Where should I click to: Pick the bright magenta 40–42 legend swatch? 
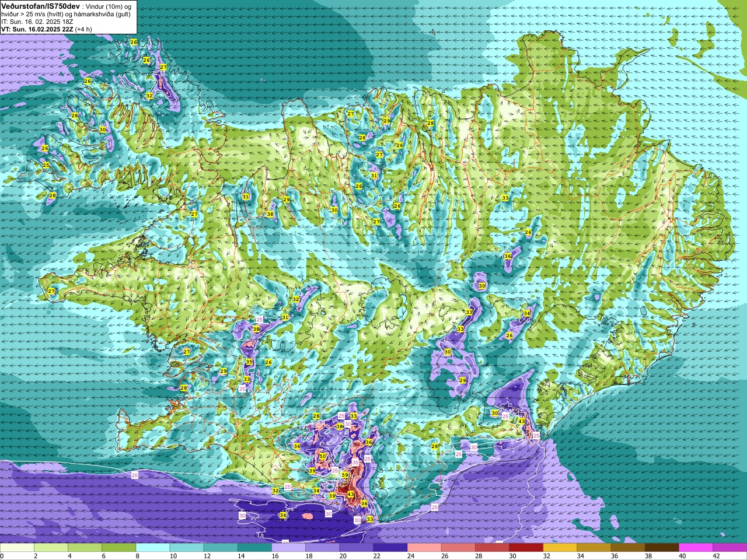(696, 548)
